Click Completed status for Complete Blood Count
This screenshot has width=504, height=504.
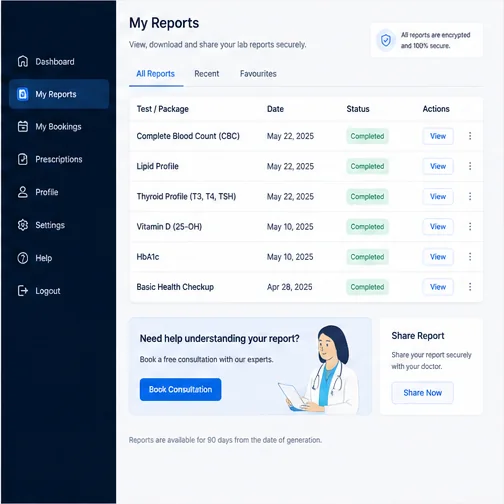pos(367,136)
